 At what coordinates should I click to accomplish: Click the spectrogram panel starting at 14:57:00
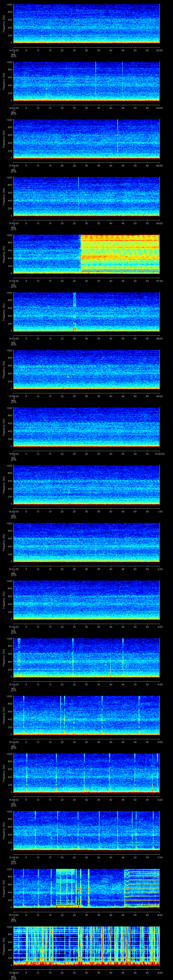[x=87, y=312]
